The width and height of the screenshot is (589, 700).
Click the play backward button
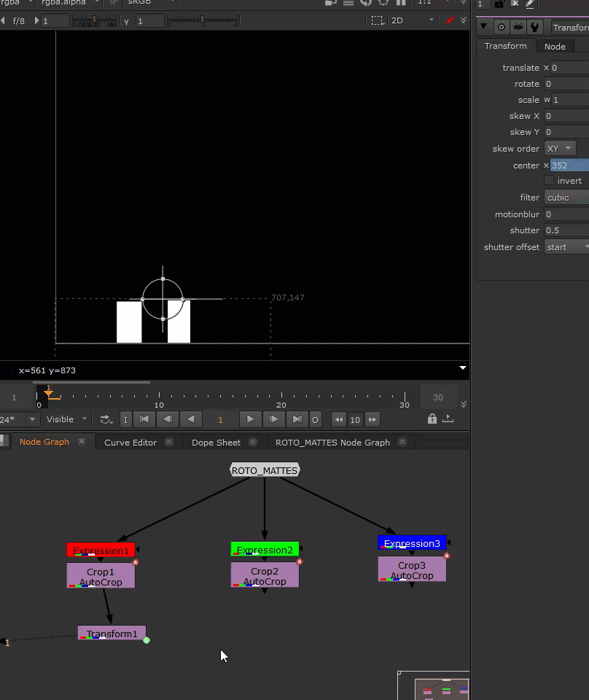191,419
